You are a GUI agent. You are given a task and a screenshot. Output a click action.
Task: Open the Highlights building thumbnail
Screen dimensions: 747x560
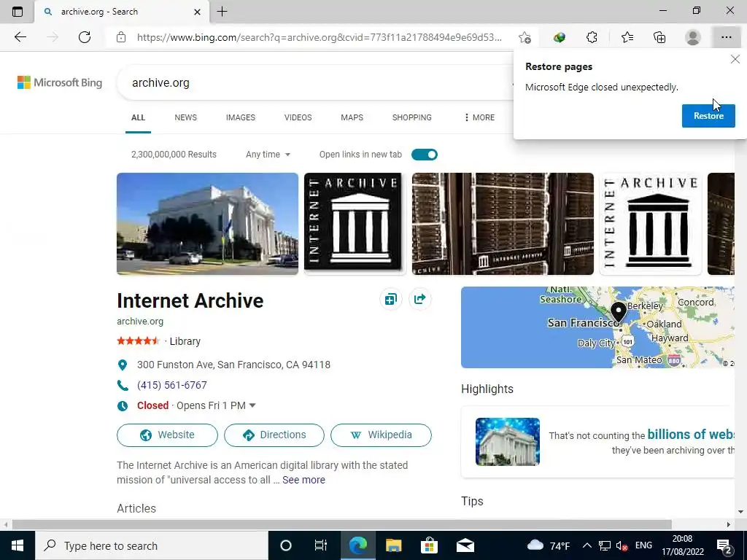pos(508,442)
